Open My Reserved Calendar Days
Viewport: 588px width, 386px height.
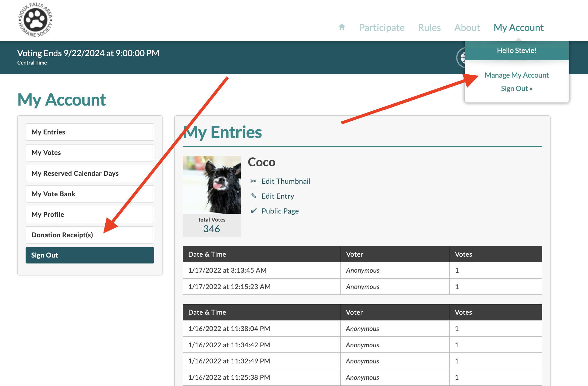90,173
